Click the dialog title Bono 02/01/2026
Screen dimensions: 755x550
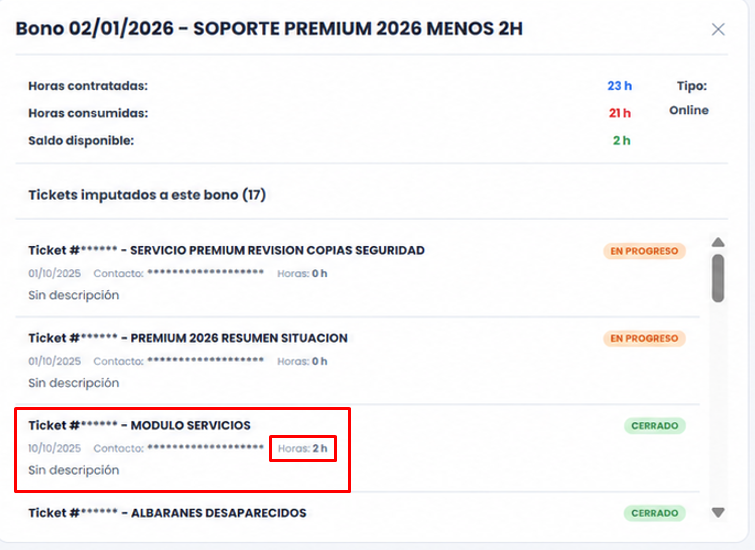pyautogui.click(x=269, y=28)
